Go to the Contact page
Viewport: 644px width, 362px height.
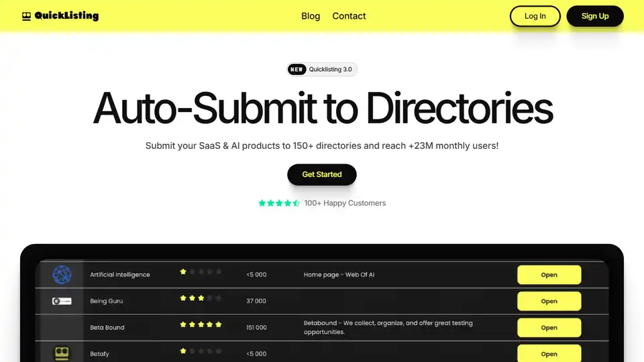click(x=349, y=16)
